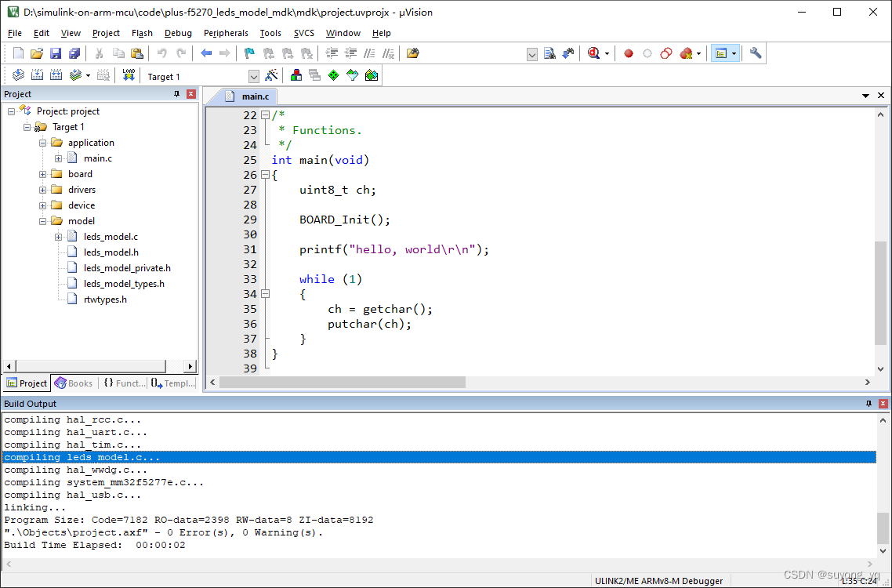Image resolution: width=892 pixels, height=588 pixels.
Task: Select the main.c editor tab
Action: click(x=255, y=96)
